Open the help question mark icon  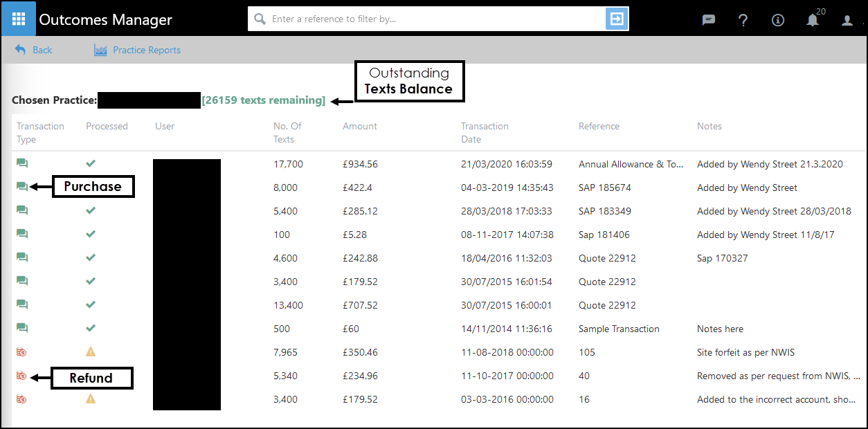743,20
